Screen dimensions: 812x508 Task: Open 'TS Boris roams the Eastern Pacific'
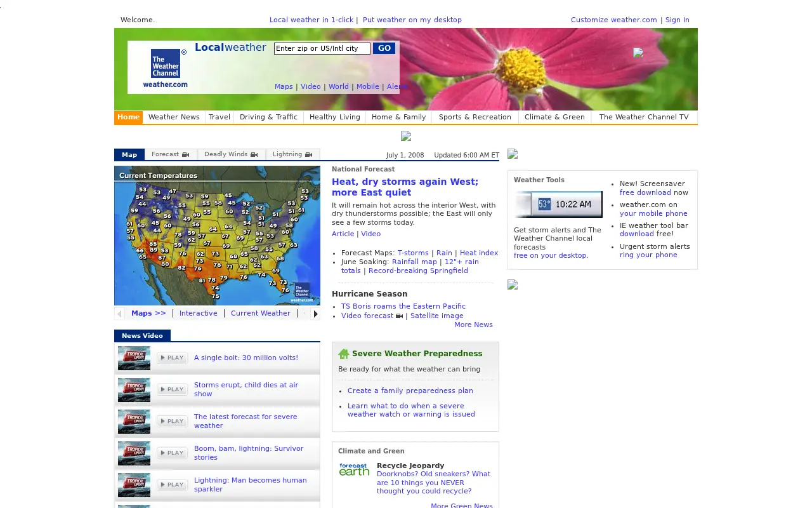403,306
